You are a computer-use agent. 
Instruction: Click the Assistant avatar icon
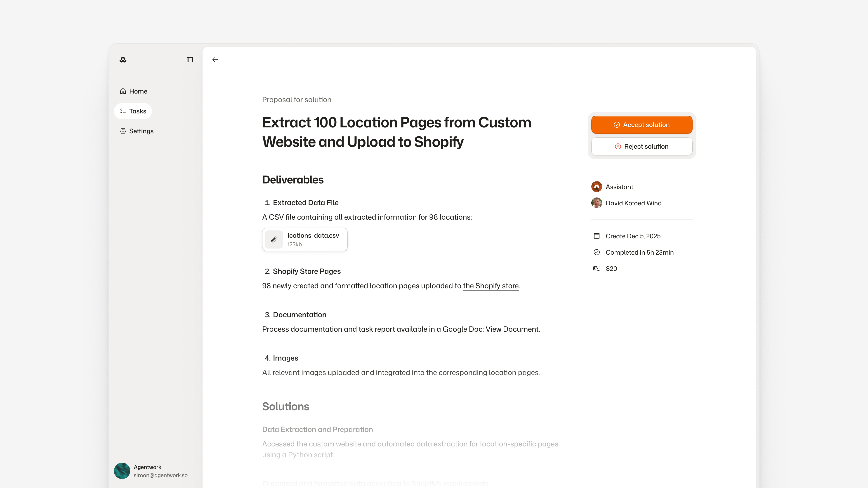tap(597, 187)
